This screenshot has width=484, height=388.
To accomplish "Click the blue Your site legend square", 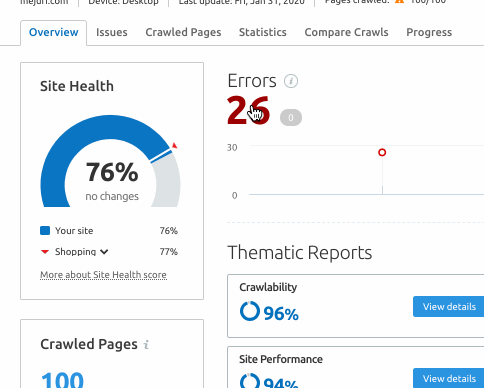I will tap(45, 231).
